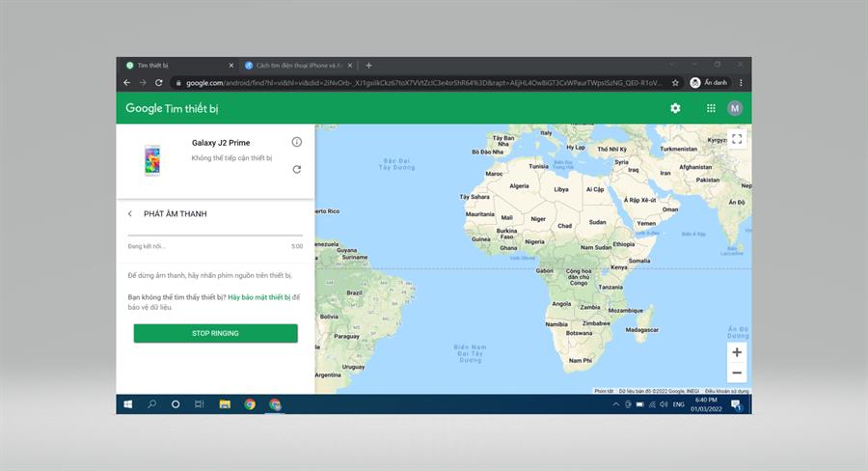View Galaxy J2 Prime device info

(x=297, y=142)
